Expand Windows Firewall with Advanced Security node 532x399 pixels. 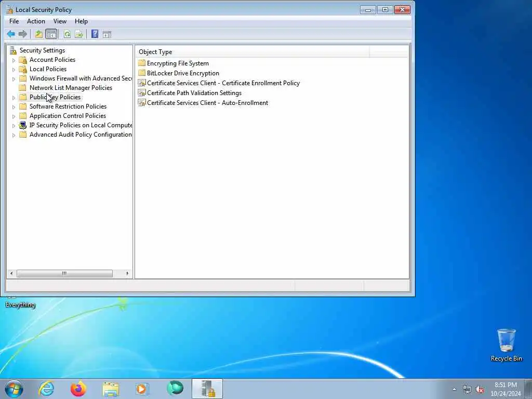coord(14,79)
